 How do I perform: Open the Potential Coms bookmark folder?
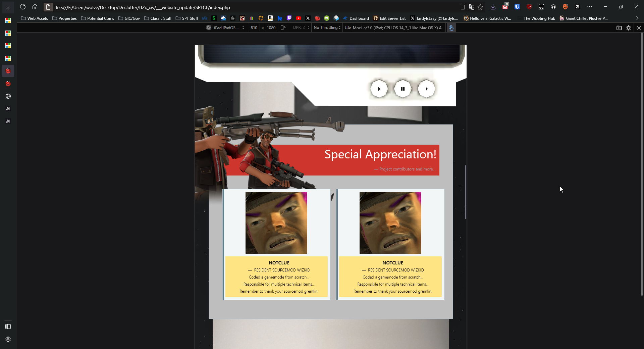coord(98,18)
